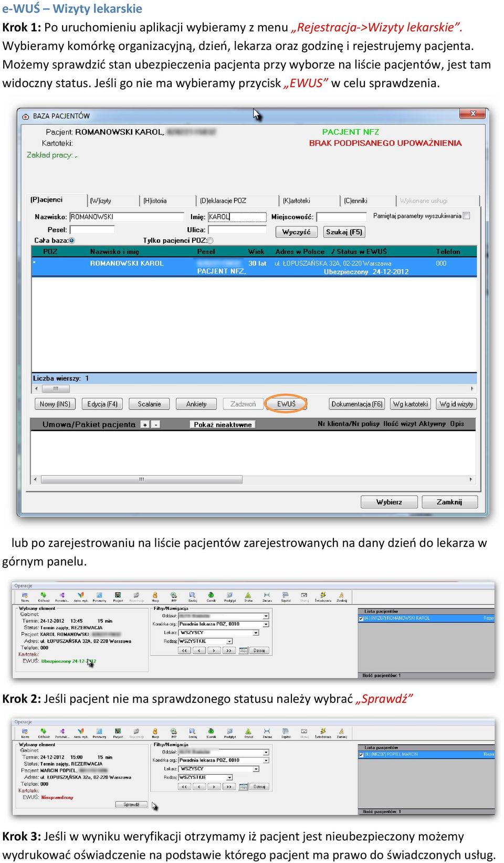Select Cała baza radio button
Image resolution: width=504 pixels, height=863 pixels.
(72, 240)
